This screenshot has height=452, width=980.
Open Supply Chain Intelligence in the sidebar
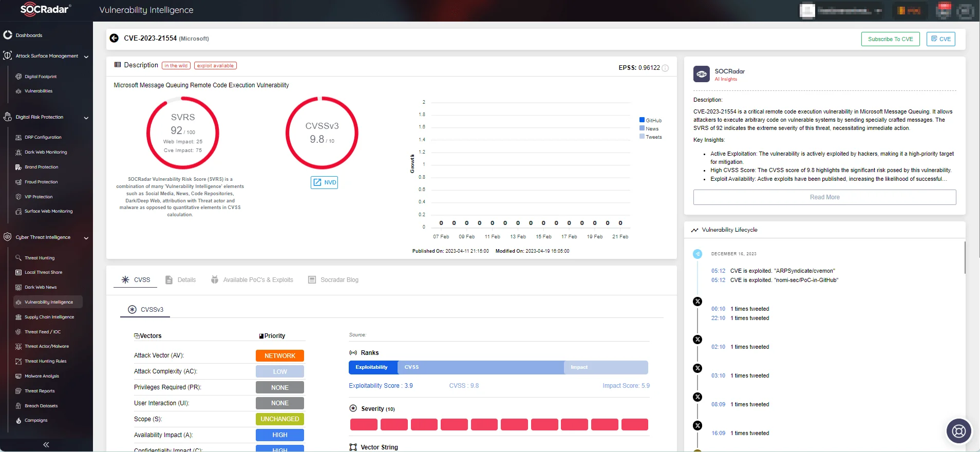[49, 317]
